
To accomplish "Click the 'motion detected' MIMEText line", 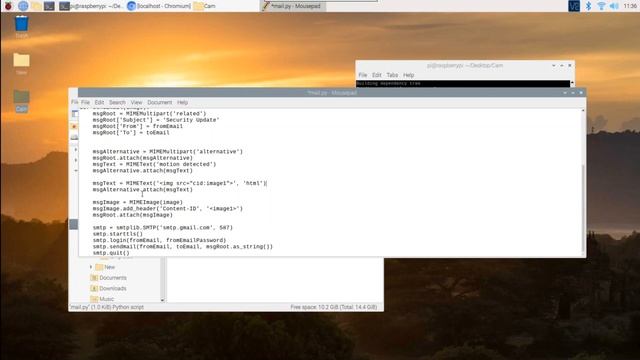I will click(154, 164).
